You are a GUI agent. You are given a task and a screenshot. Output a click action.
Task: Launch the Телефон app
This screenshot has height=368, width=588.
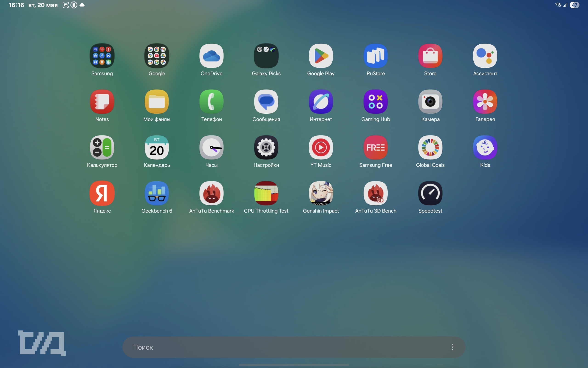[211, 102]
